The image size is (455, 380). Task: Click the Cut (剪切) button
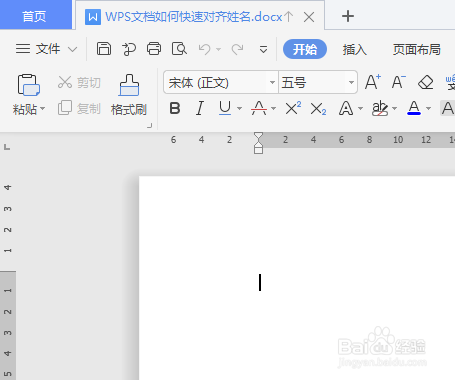(x=79, y=82)
